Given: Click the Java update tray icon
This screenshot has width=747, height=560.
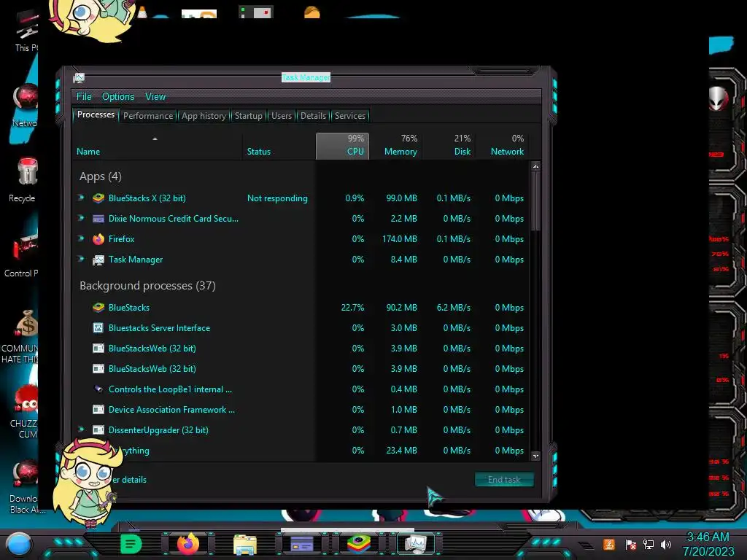Looking at the screenshot, I should tap(609, 544).
